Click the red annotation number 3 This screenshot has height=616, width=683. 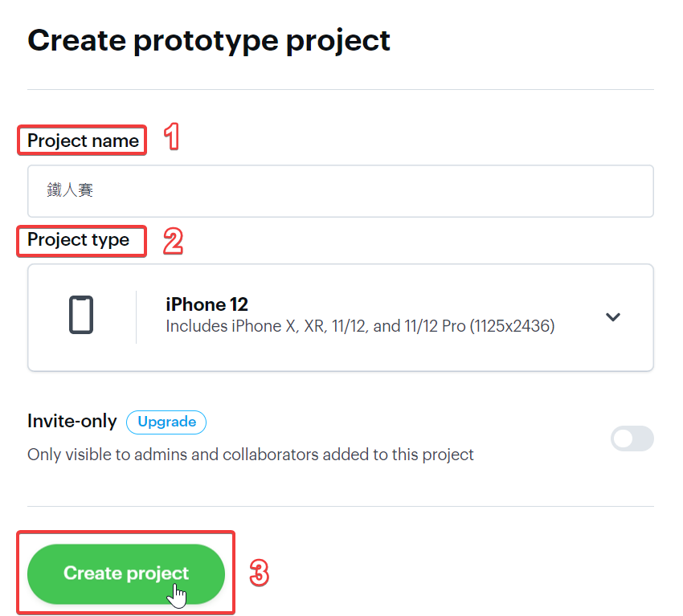point(258,573)
